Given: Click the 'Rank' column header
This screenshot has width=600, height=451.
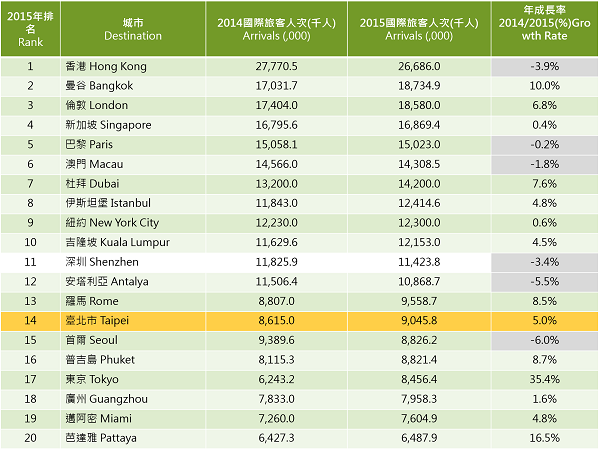Looking at the screenshot, I should (30, 29).
